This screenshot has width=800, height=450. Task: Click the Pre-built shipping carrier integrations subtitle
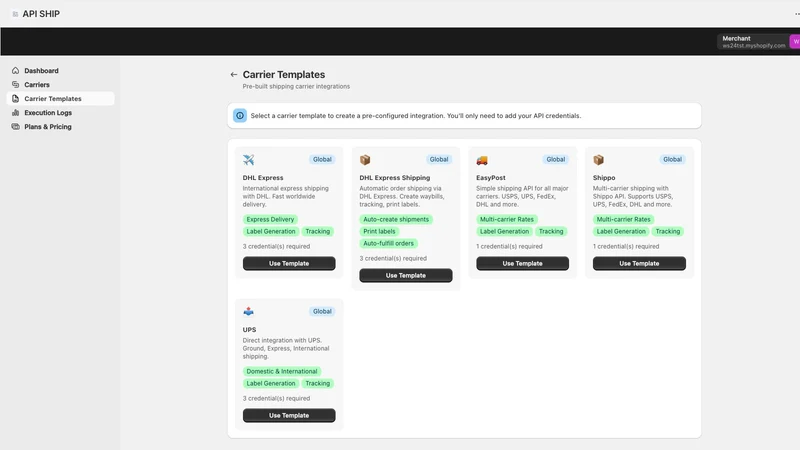(x=296, y=87)
